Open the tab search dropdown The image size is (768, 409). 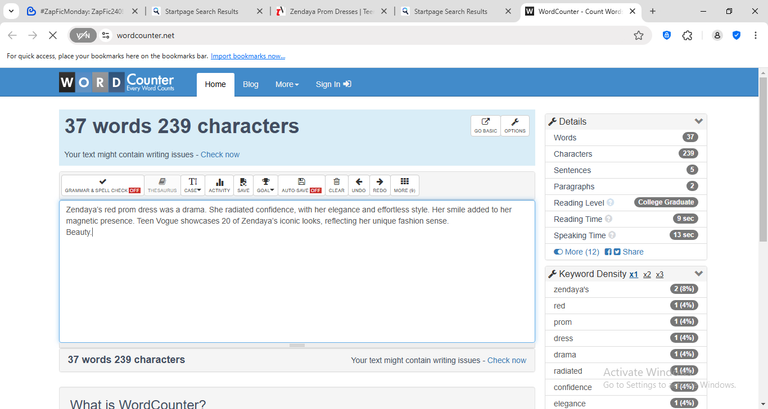tap(11, 11)
